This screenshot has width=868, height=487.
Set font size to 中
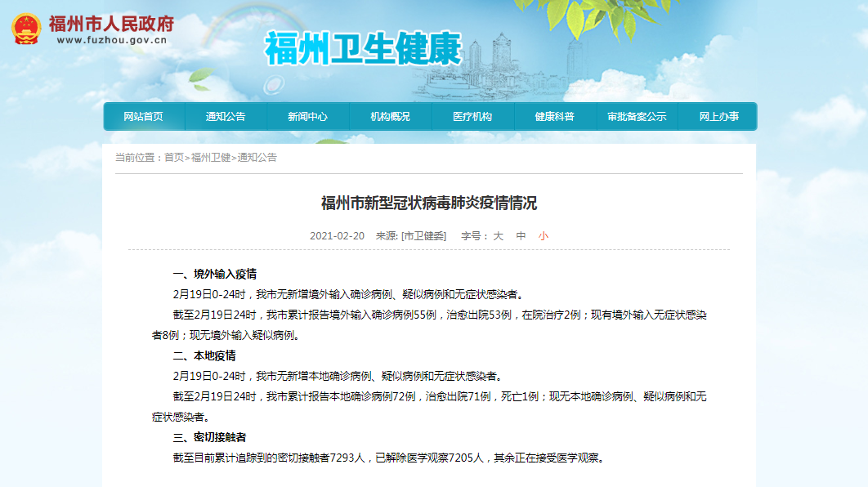click(x=521, y=236)
